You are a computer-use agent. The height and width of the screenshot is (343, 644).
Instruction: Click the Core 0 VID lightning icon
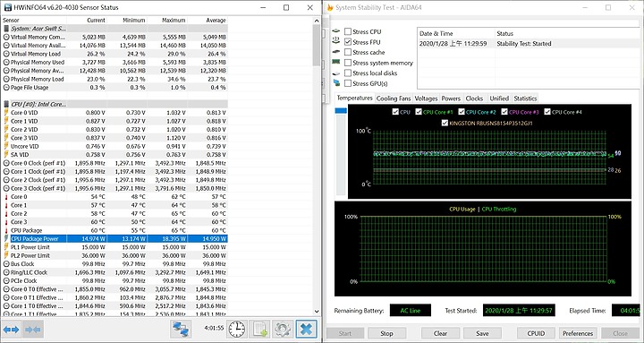click(6, 112)
